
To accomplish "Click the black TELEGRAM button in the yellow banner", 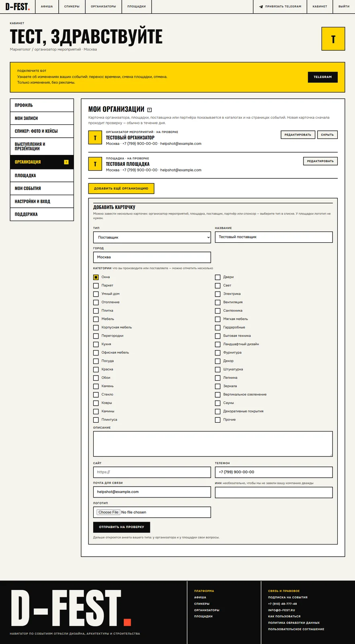I will (323, 77).
